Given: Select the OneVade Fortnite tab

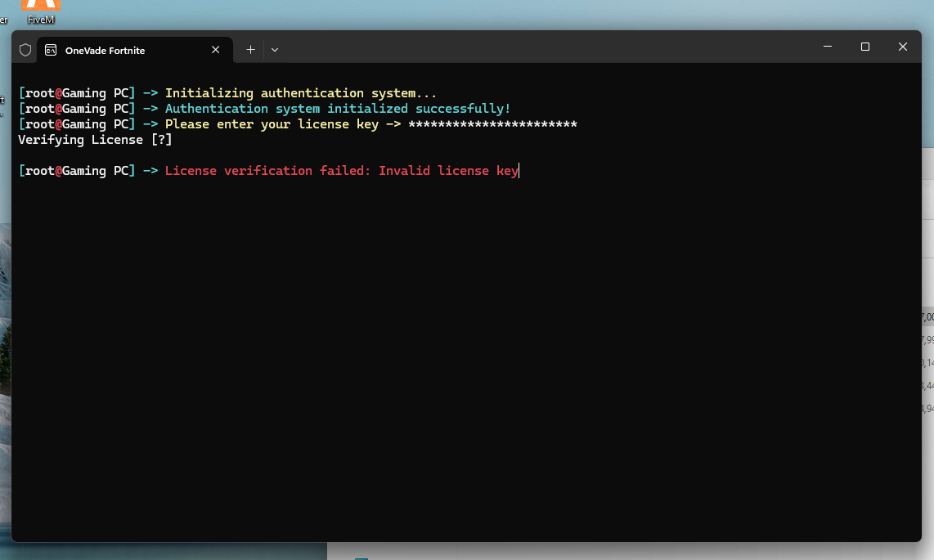Looking at the screenshot, I should tap(135, 50).
